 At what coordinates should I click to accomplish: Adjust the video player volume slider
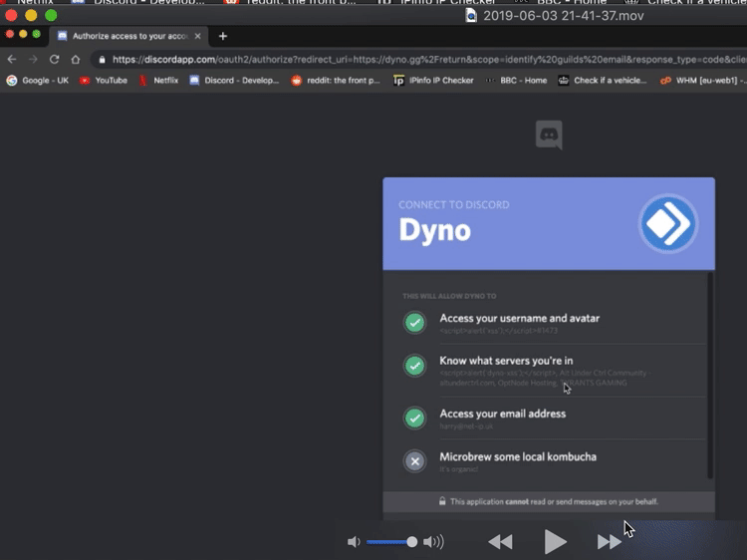pos(391,542)
